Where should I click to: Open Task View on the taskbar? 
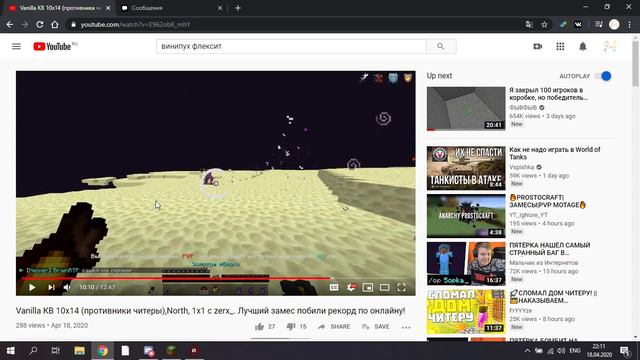pos(56,351)
